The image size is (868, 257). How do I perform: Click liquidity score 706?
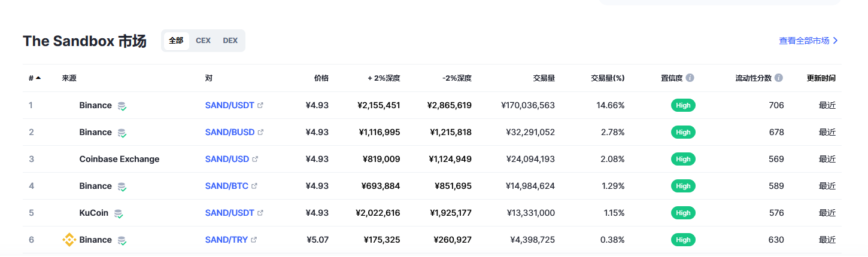coord(776,105)
